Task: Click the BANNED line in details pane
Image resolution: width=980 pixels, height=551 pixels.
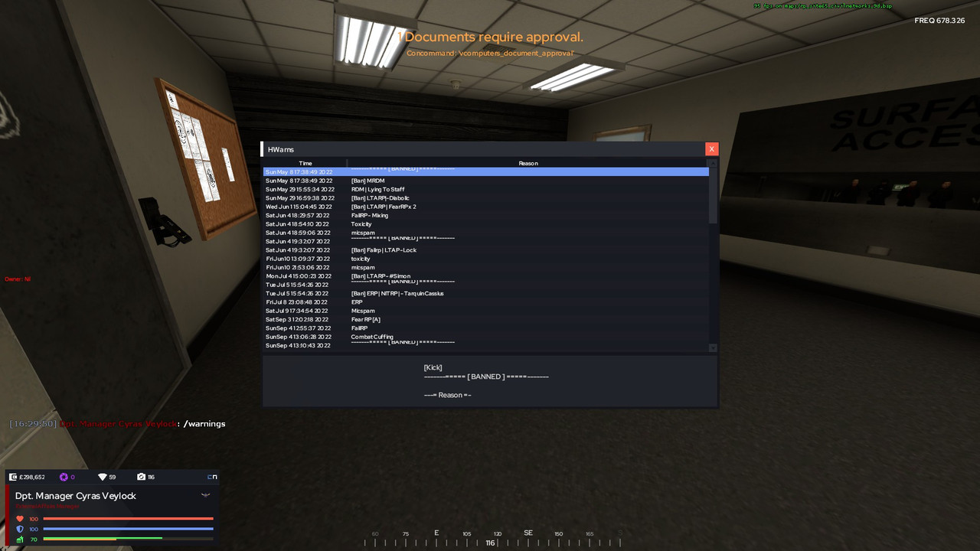Action: point(486,377)
